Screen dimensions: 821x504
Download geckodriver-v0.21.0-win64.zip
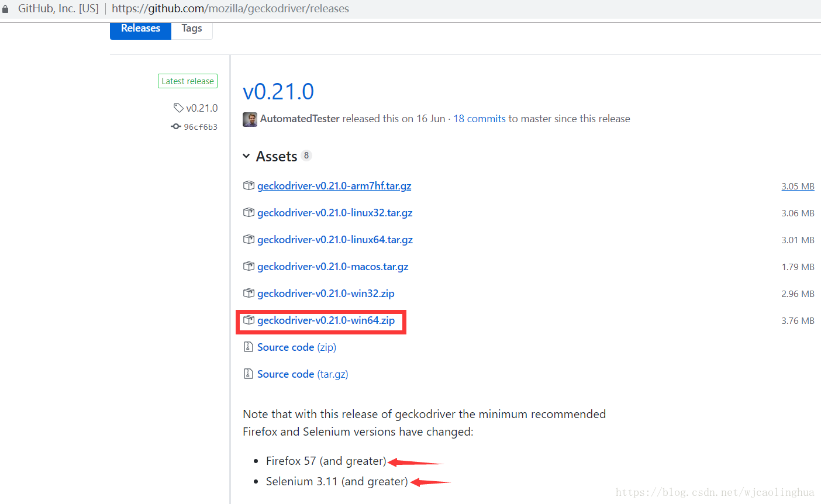click(x=326, y=320)
